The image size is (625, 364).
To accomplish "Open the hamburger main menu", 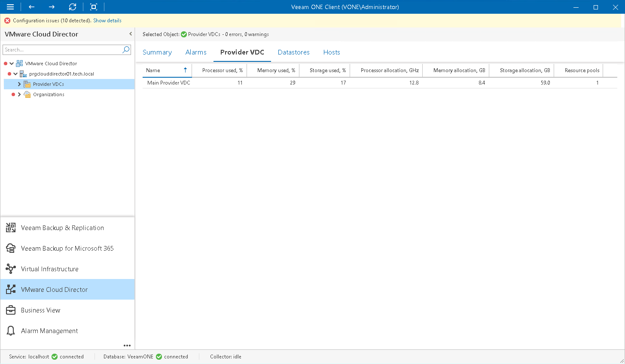I will (x=10, y=7).
